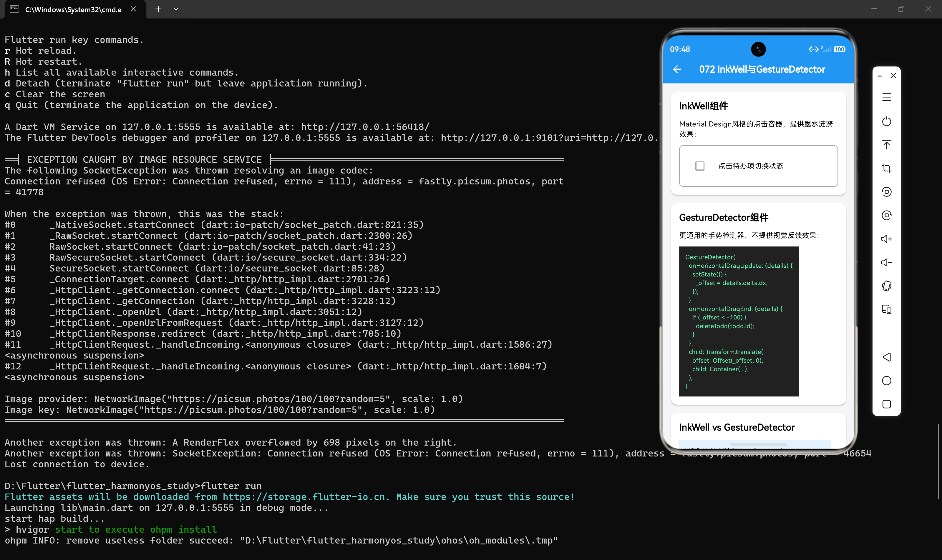Viewport: 942px width, 560px height.
Task: Click the 'r Hot reload.' line
Action: (x=40, y=51)
